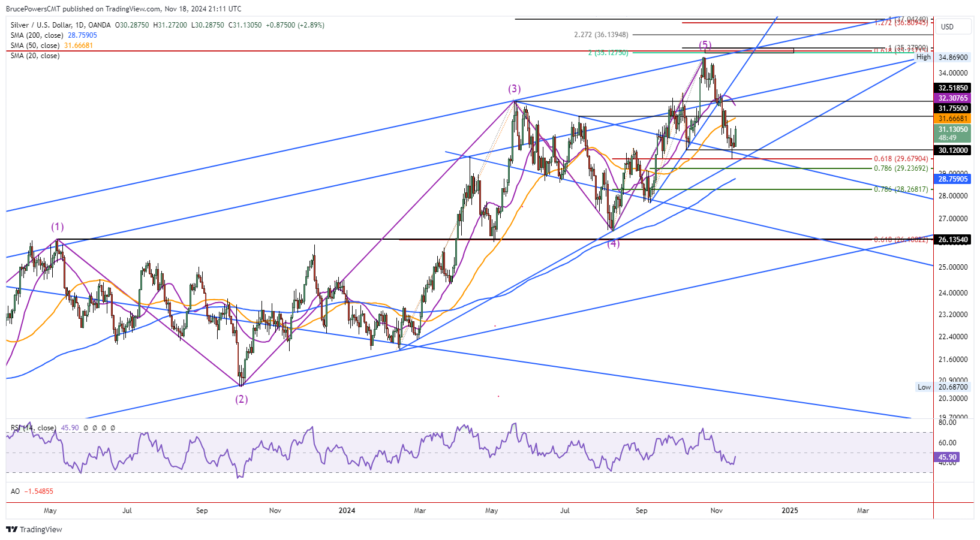
Task: Click the purple 32.30765 SMA price label
Action: pyautogui.click(x=953, y=98)
